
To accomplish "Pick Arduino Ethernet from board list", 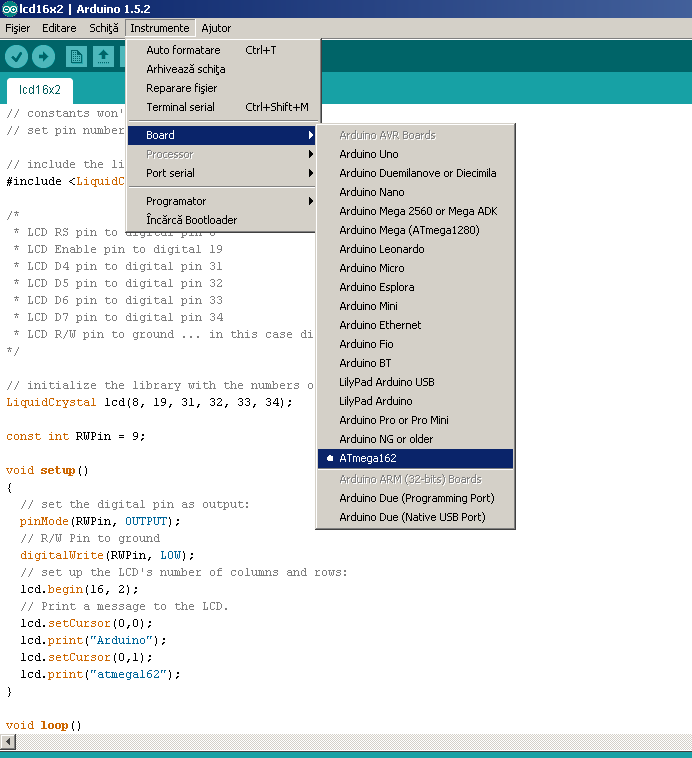I will [415, 325].
